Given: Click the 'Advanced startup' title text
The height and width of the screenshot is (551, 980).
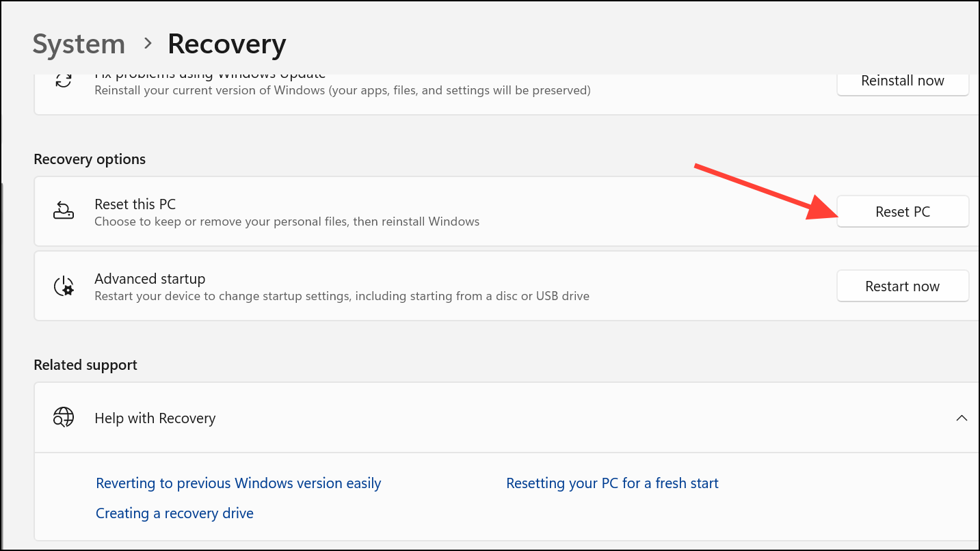Looking at the screenshot, I should pos(150,279).
